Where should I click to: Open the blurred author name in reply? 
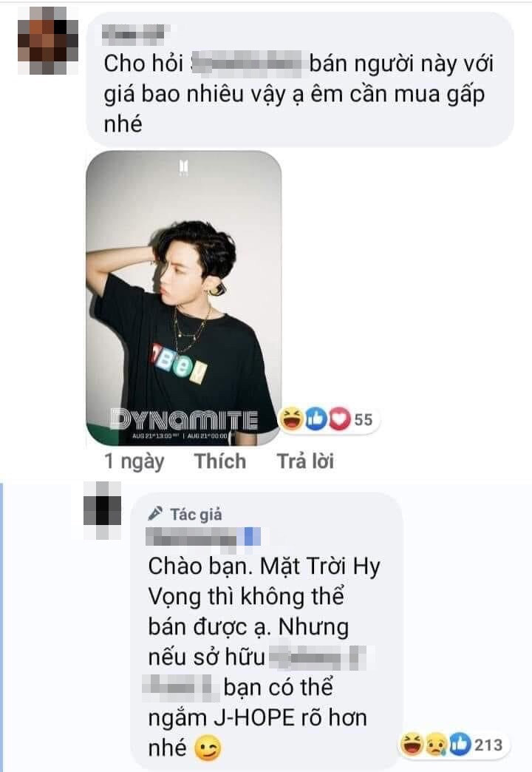click(203, 537)
